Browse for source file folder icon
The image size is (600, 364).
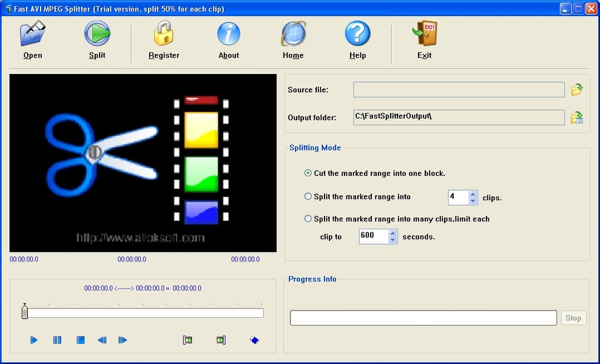(577, 90)
